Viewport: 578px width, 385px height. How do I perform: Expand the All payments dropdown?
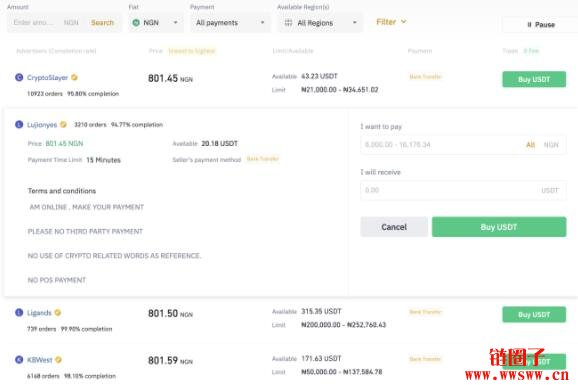[x=230, y=23]
